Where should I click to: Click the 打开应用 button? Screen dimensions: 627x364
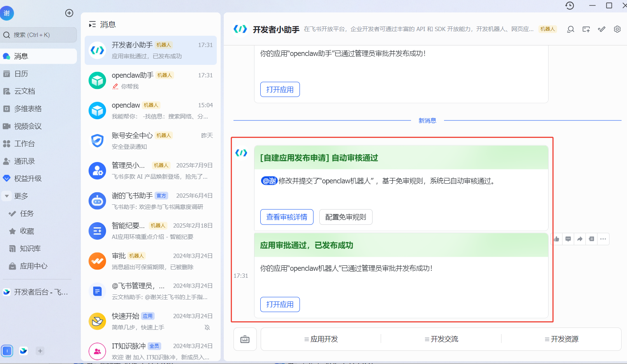(x=280, y=305)
